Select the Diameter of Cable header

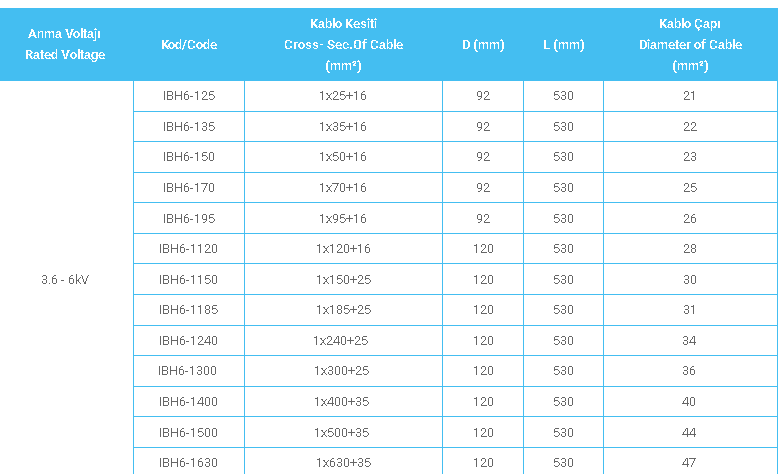690,45
